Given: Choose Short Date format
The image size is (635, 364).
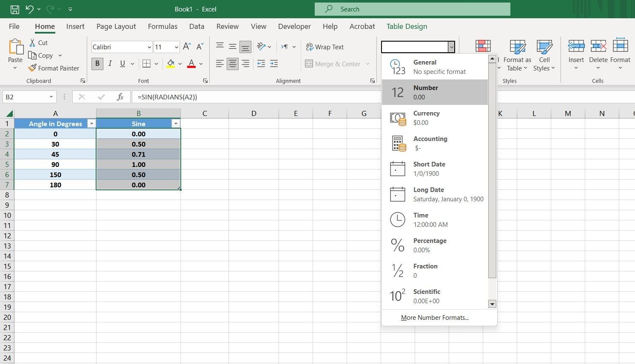Looking at the screenshot, I should pos(435,169).
